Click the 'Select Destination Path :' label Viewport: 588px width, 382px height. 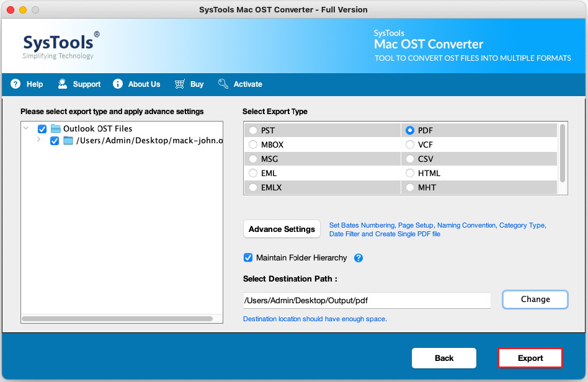point(290,279)
